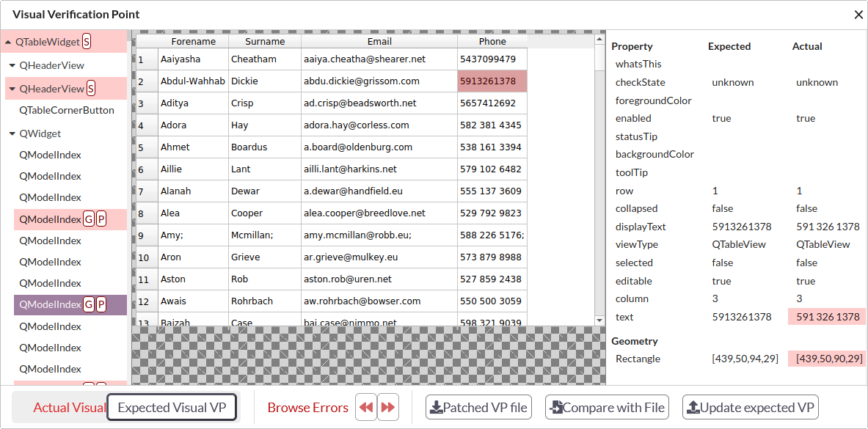Screen dimensions: 868x429
Task: Click the table's top-left corner button
Action: click(x=147, y=42)
